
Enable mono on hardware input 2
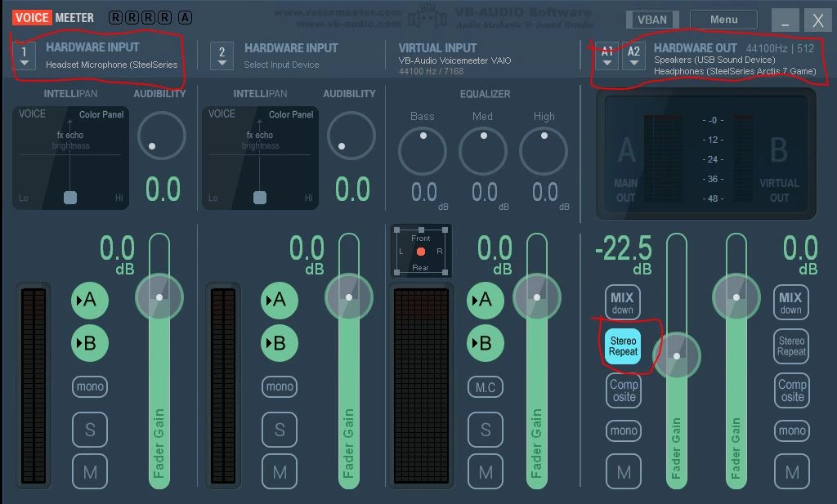point(280,386)
